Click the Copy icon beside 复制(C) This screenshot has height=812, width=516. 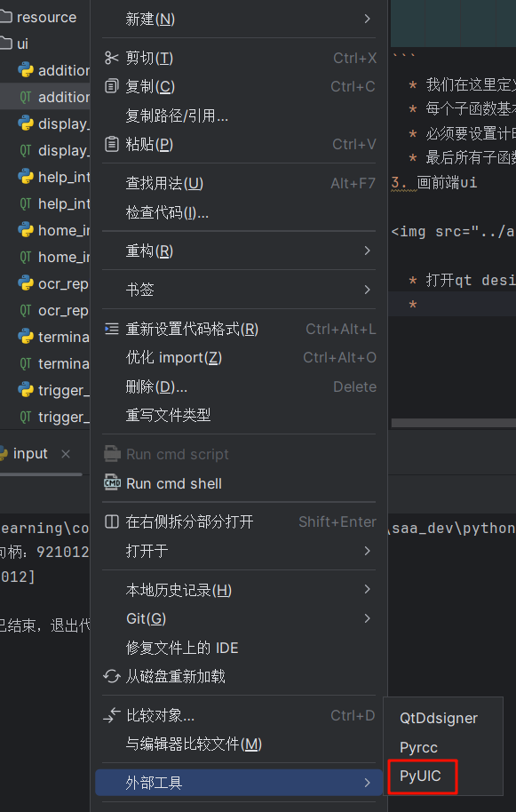tap(111, 86)
